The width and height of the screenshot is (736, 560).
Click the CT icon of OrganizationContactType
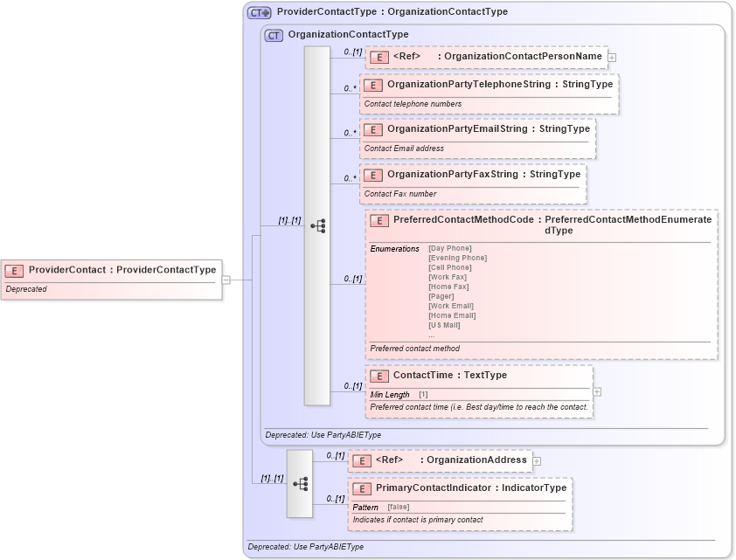pyautogui.click(x=272, y=36)
